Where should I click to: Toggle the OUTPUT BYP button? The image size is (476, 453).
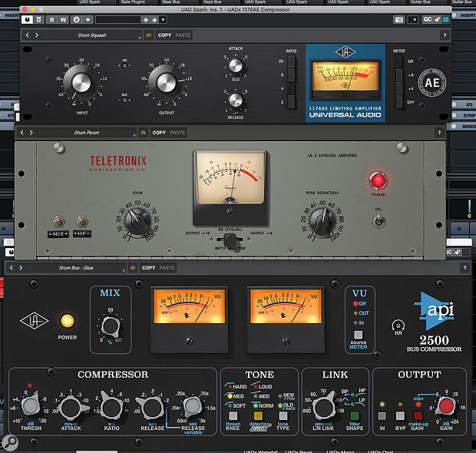tap(400, 415)
